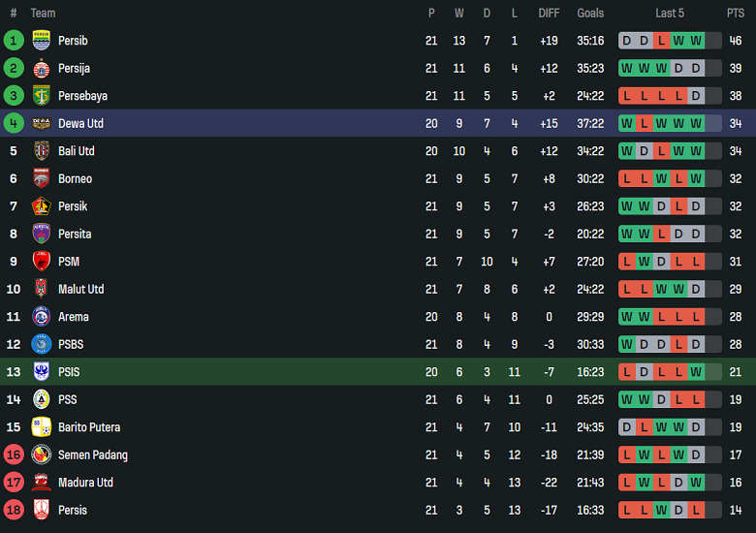Sort standings by Goals column header
Viewport: 756px width, 533px height.
[590, 14]
